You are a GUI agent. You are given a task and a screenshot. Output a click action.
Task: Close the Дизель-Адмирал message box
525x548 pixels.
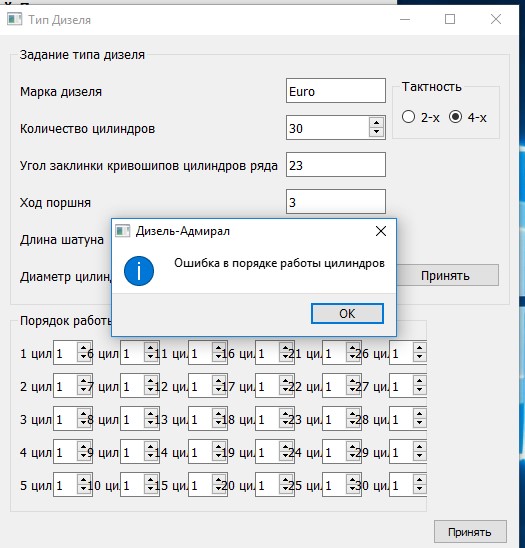[x=381, y=231]
